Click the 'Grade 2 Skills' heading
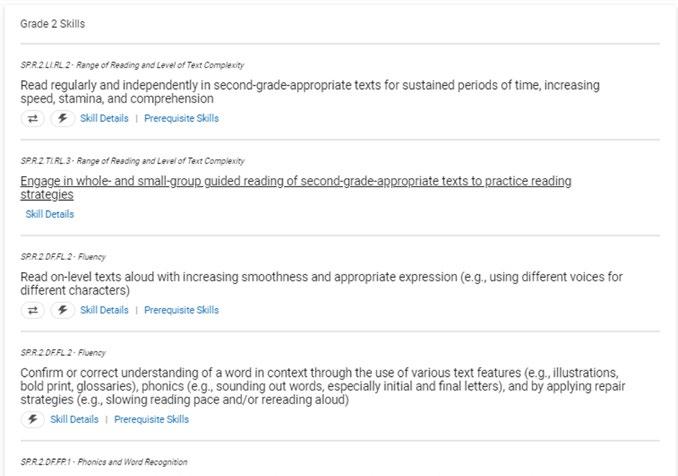Image resolution: width=678 pixels, height=476 pixels. pos(52,22)
